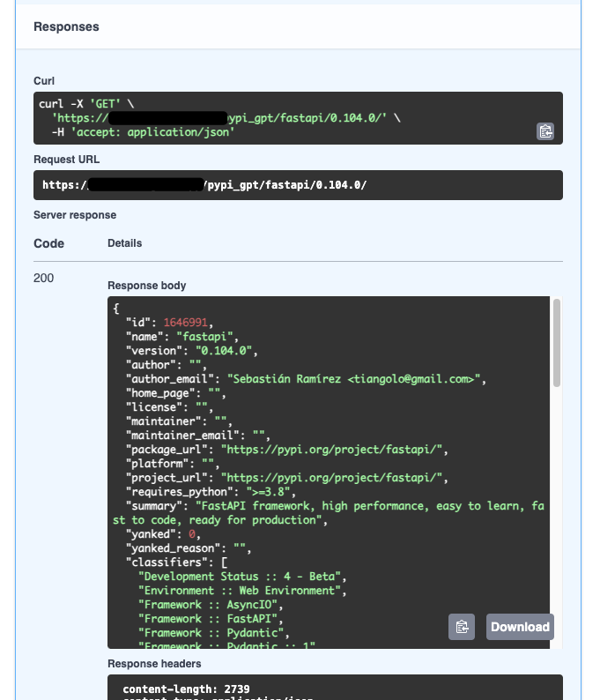
Task: Click the "platform": "" line
Action: (x=173, y=464)
